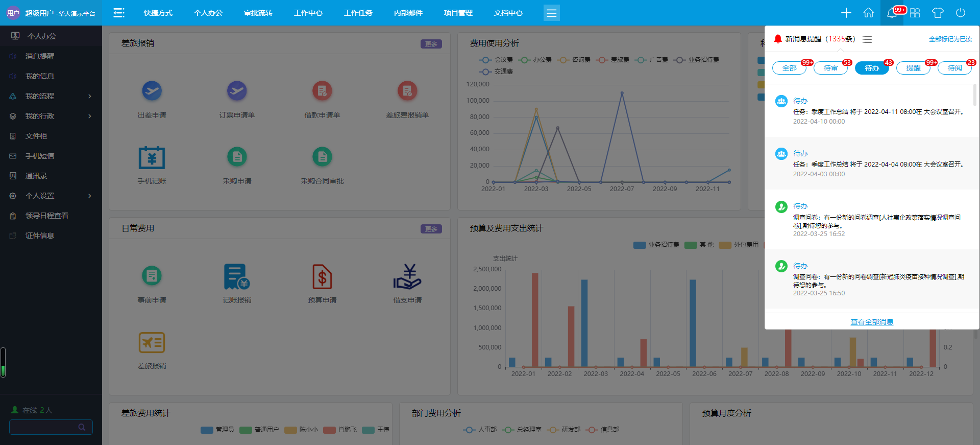980x445 pixels.
Task: Select the 待审 filter pill
Action: point(830,68)
